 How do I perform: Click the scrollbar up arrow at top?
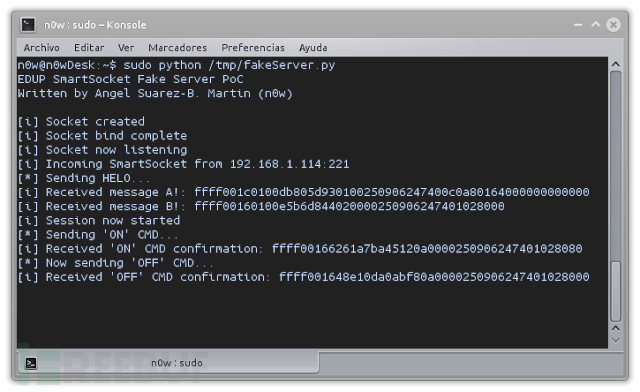(616, 64)
